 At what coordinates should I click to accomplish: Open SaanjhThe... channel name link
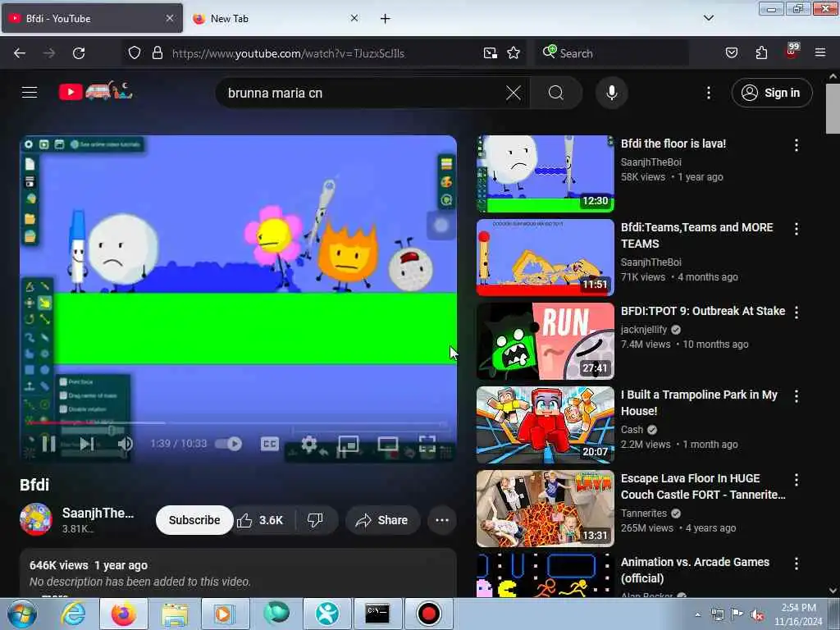(x=98, y=513)
